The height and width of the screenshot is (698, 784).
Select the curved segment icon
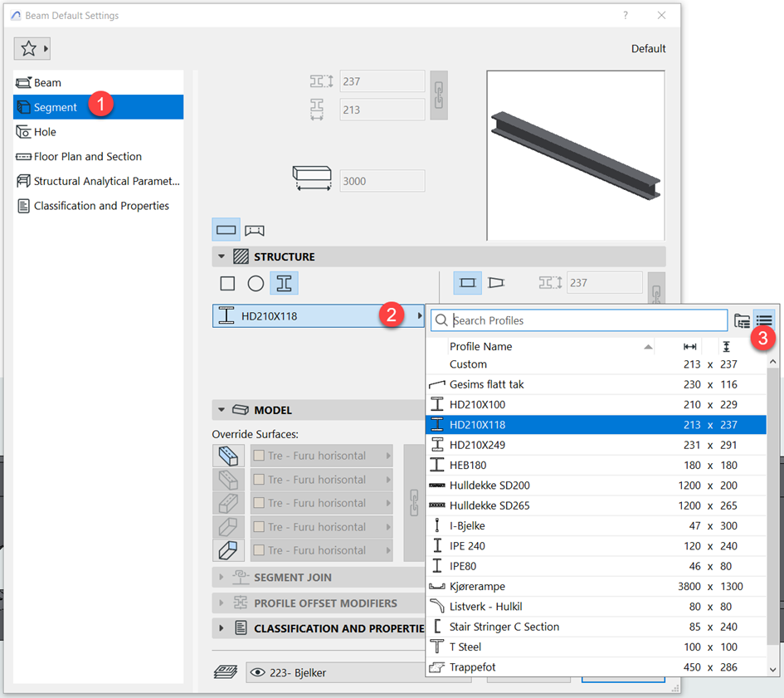pos(255,230)
